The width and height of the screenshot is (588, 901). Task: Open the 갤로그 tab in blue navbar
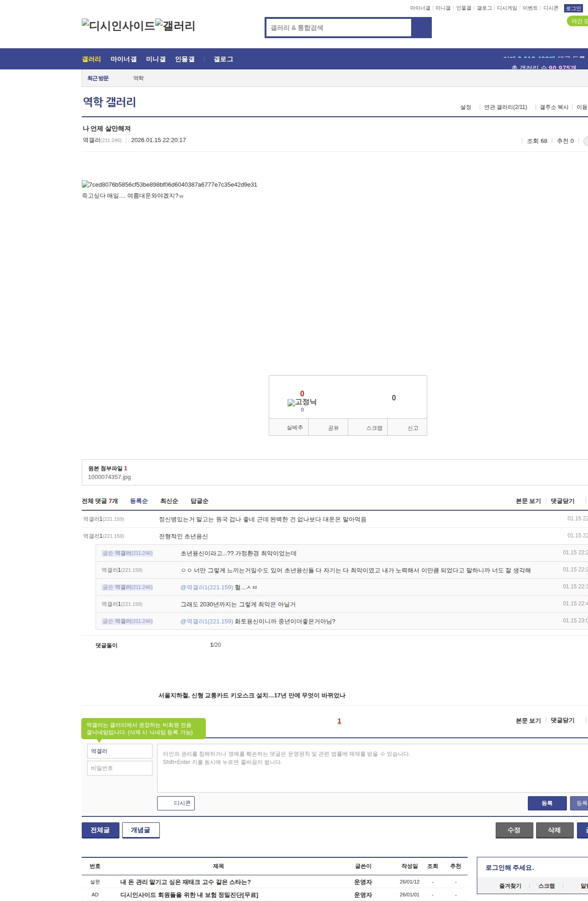point(223,59)
